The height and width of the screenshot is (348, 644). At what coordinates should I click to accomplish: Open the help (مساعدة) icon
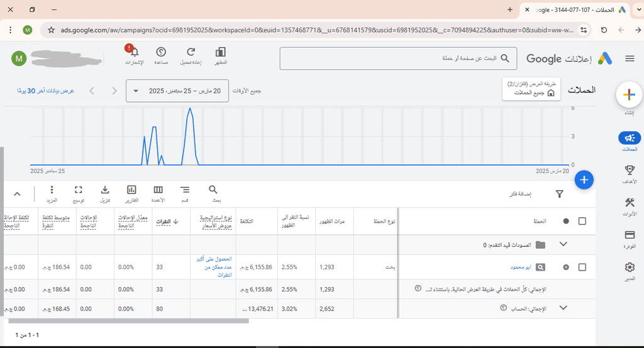161,52
